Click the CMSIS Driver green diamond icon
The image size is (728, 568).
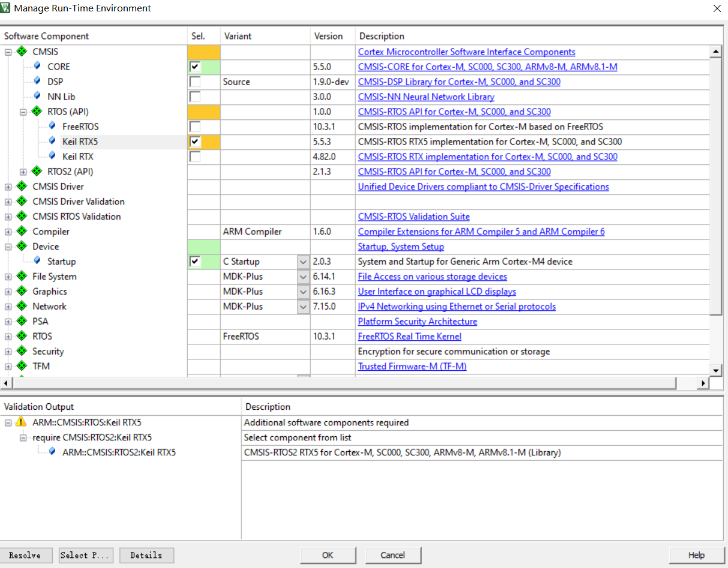point(22,186)
